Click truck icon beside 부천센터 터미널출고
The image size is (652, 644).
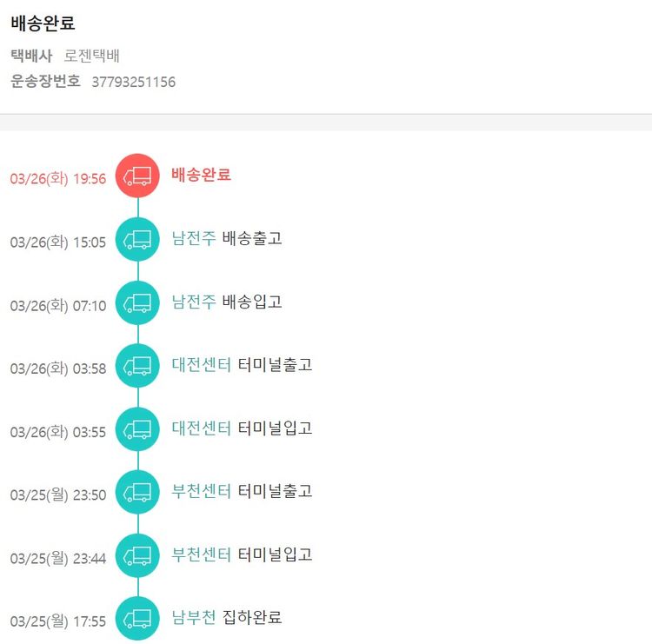coord(137,492)
